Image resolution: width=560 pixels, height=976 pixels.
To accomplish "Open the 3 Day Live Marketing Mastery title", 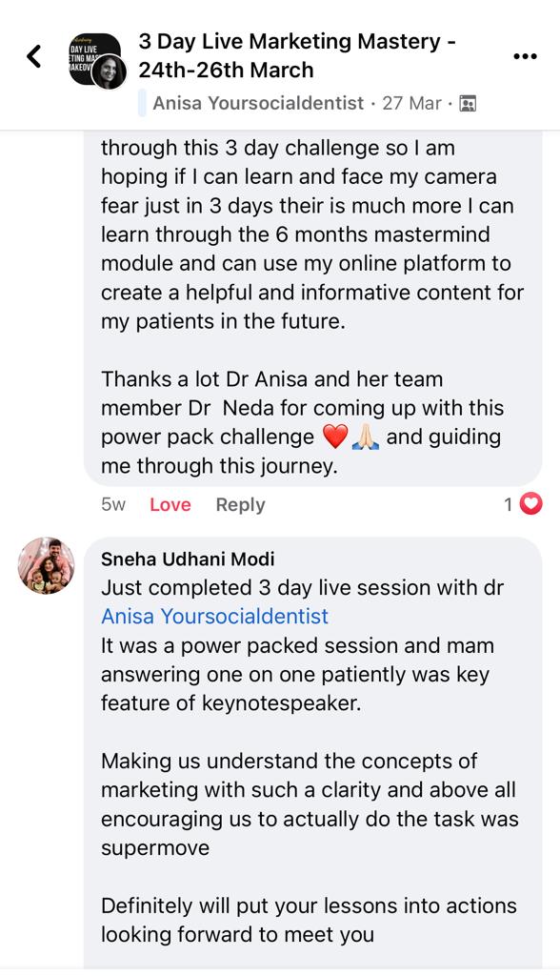I will click(x=297, y=55).
